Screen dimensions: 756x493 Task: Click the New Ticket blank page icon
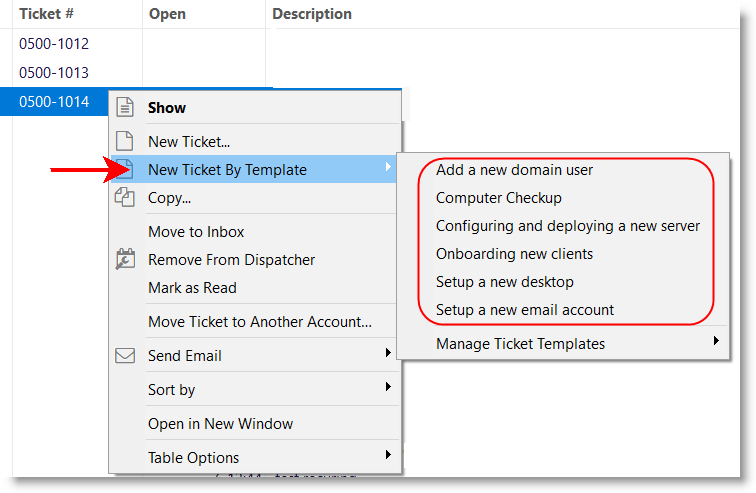tap(125, 141)
